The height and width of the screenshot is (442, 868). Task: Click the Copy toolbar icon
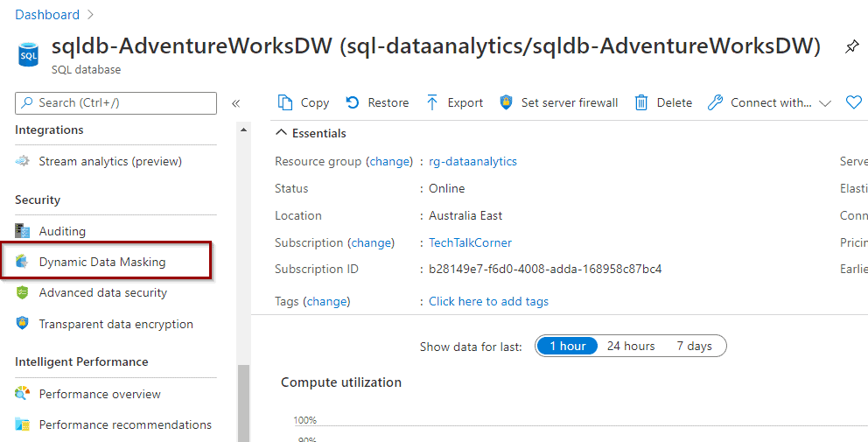[284, 102]
